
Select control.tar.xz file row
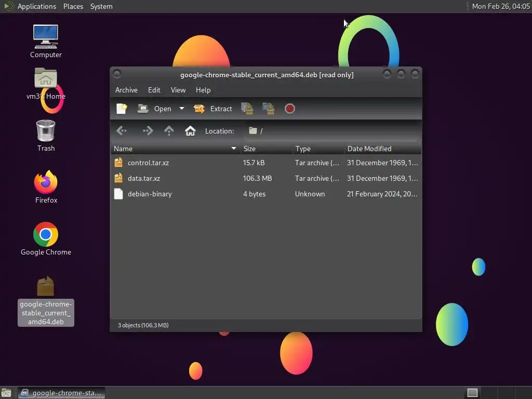(266, 163)
